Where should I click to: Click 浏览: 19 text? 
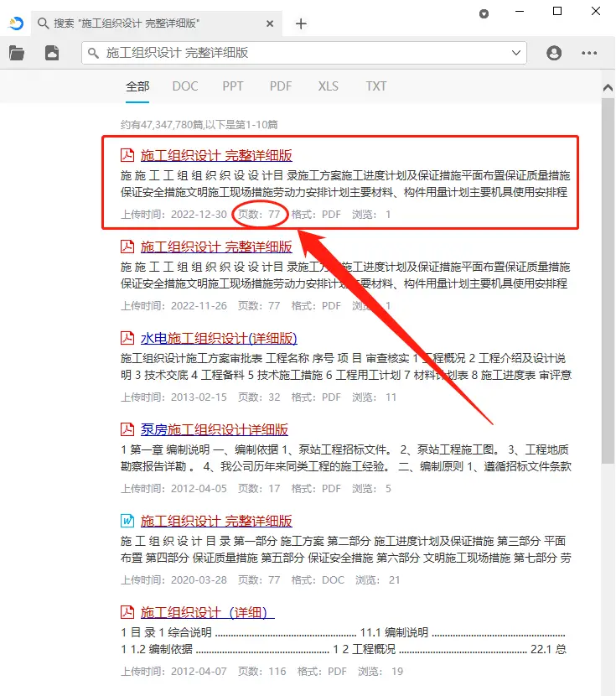pos(380,672)
